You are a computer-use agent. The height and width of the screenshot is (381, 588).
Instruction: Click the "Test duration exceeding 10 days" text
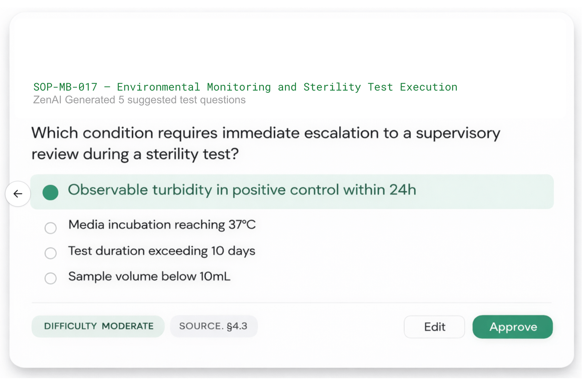point(161,251)
